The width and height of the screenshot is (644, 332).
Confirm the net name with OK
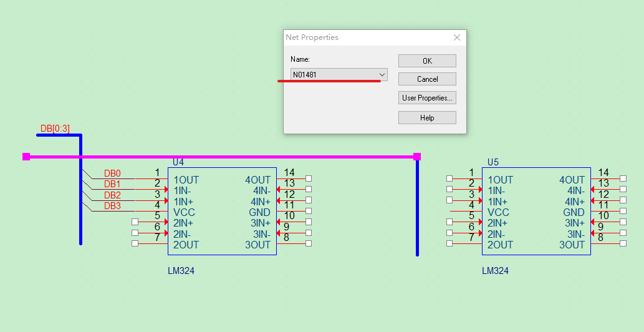coord(427,61)
